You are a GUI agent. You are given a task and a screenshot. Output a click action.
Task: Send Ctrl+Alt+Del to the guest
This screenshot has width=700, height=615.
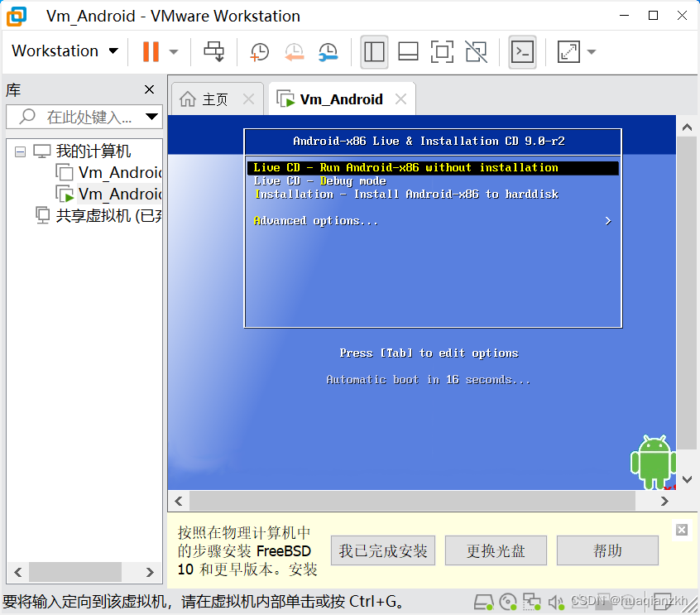213,51
